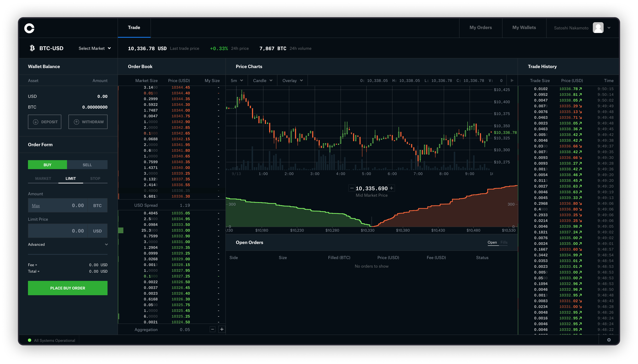
Task: Expand the Advanced order options
Action: [68, 244]
